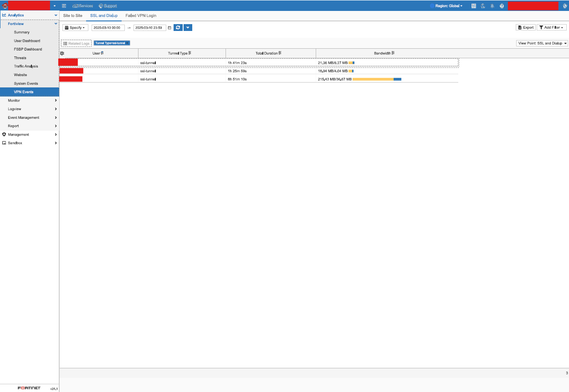Click the start date field 2025-03-10 00:00
Screen dimensions: 569x392
108,28
